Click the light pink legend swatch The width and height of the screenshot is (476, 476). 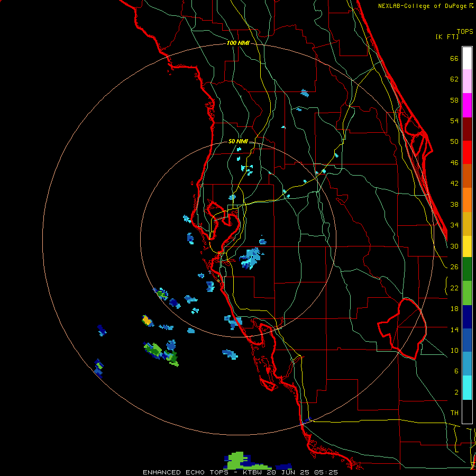[467, 81]
